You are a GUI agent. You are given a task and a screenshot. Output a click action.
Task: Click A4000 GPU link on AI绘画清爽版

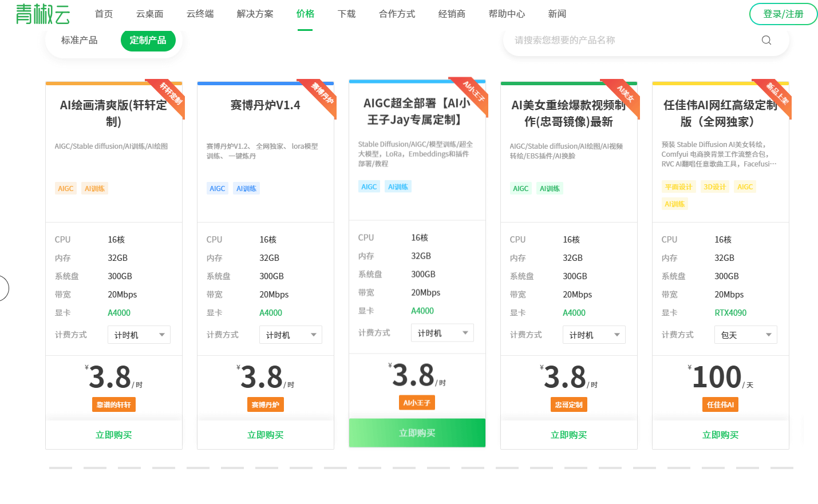tap(119, 313)
